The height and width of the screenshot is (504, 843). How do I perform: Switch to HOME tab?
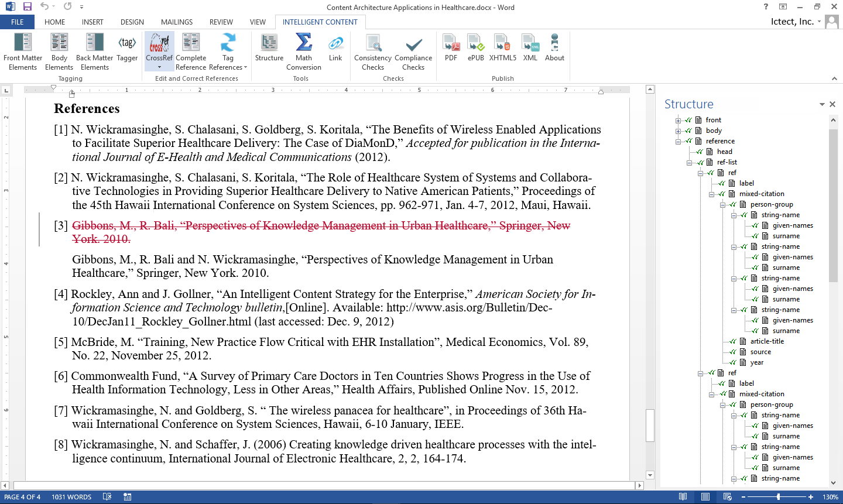55,22
